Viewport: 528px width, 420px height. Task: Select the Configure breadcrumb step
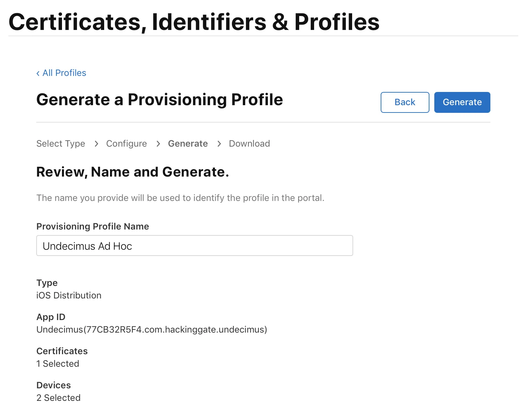(x=126, y=143)
